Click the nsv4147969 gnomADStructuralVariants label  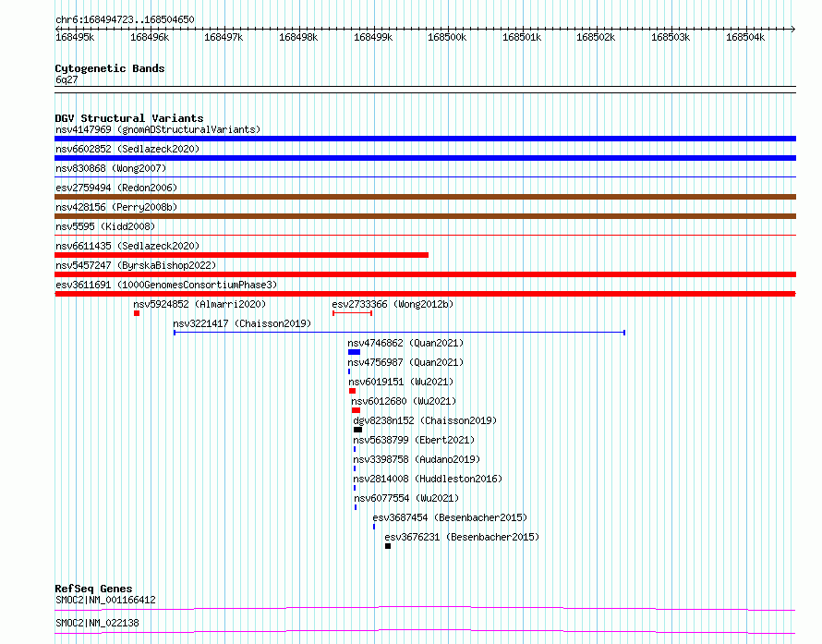point(158,129)
